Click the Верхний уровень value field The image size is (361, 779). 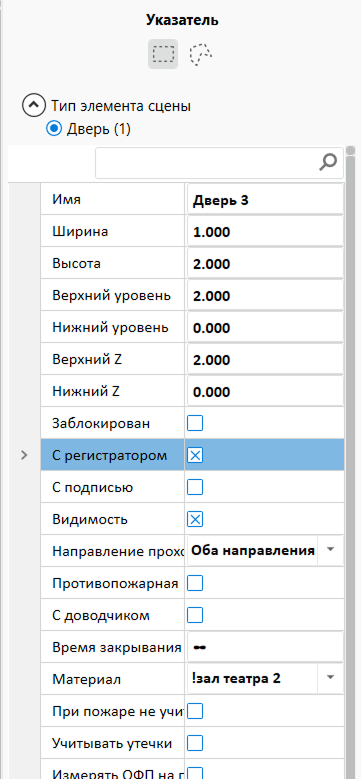click(x=265, y=296)
